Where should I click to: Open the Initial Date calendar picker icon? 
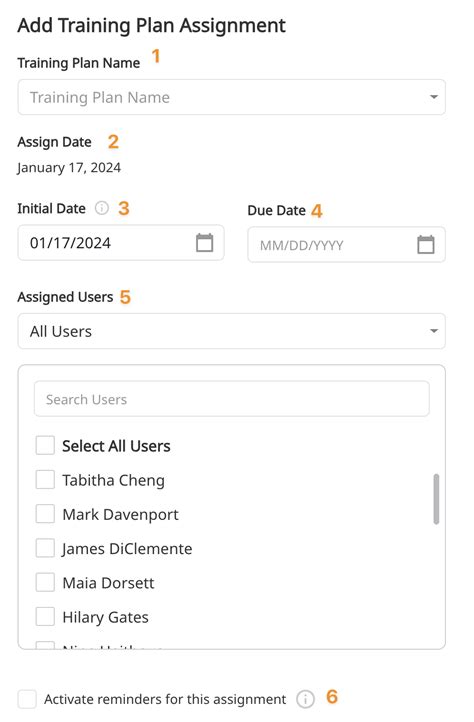tap(205, 243)
